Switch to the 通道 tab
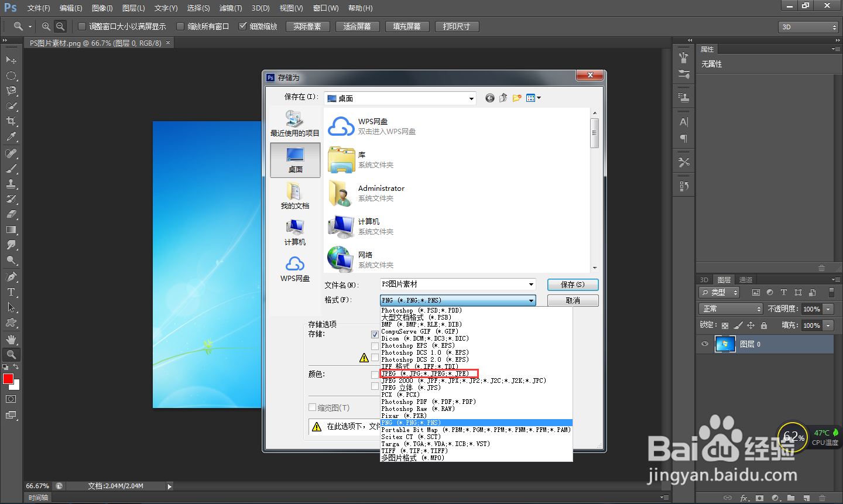The height and width of the screenshot is (504, 843). [x=745, y=280]
